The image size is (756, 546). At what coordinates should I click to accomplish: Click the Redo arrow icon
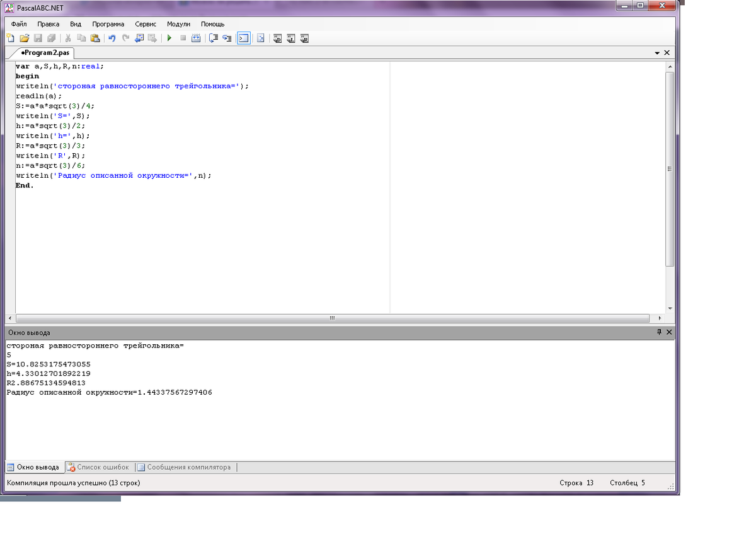125,38
